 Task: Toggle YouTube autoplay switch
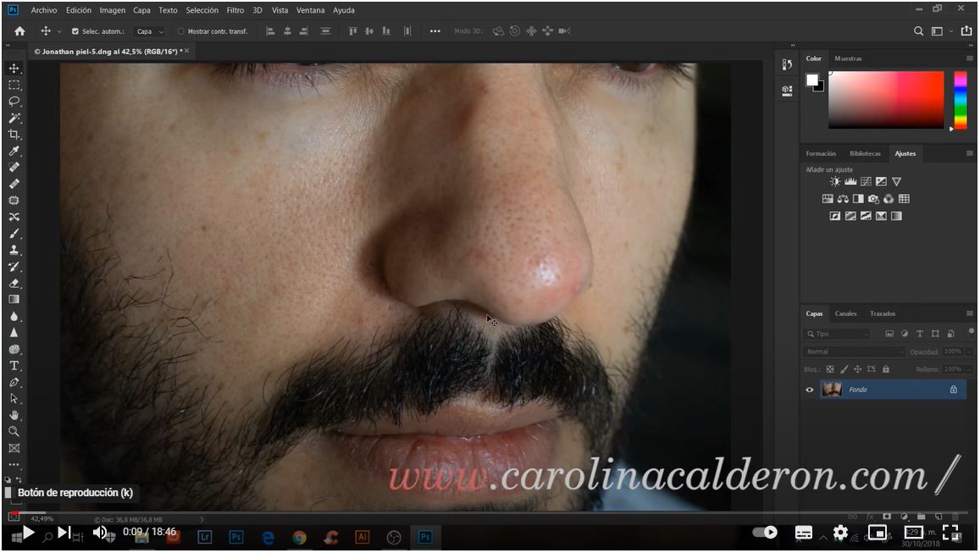(x=764, y=533)
